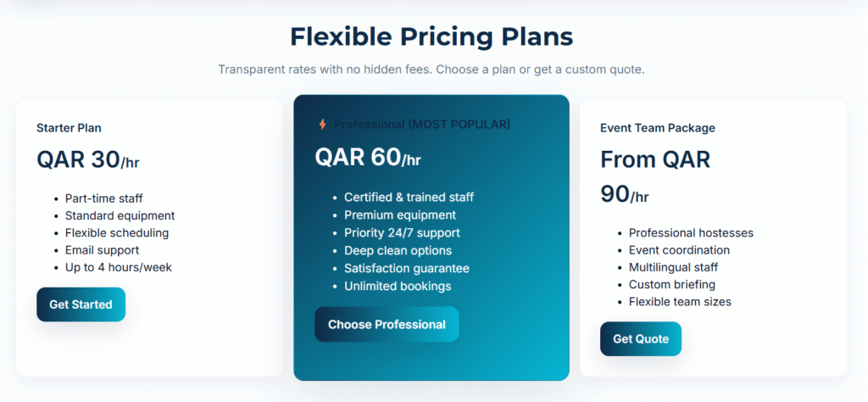Image resolution: width=868 pixels, height=402 pixels.
Task: Click the Get Quote button
Action: [x=641, y=338]
